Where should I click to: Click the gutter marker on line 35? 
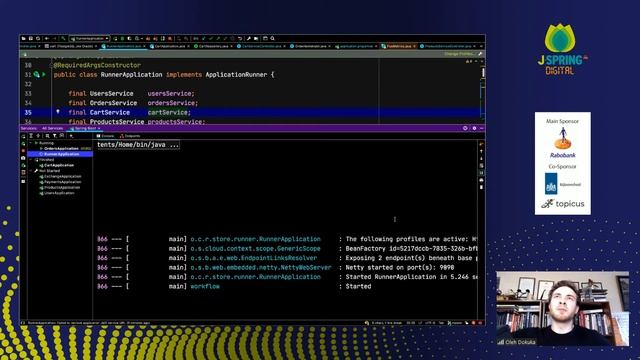58,111
